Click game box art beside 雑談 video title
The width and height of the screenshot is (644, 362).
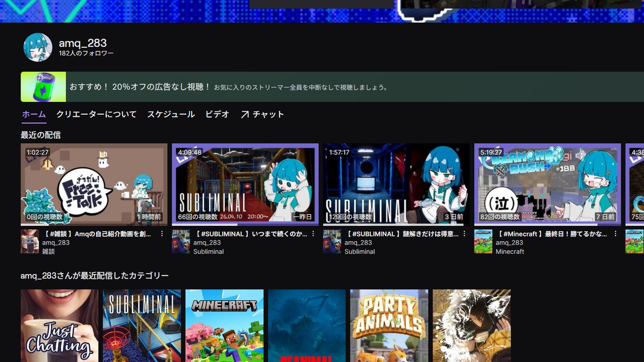point(30,241)
